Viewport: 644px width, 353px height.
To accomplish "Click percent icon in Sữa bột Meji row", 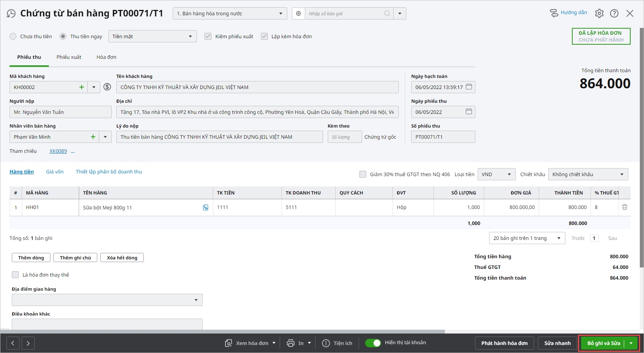I will pyautogui.click(x=206, y=207).
